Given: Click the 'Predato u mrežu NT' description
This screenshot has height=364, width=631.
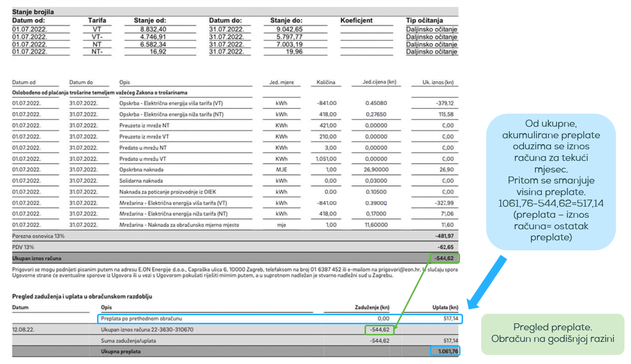Looking at the screenshot, I should 141,148.
